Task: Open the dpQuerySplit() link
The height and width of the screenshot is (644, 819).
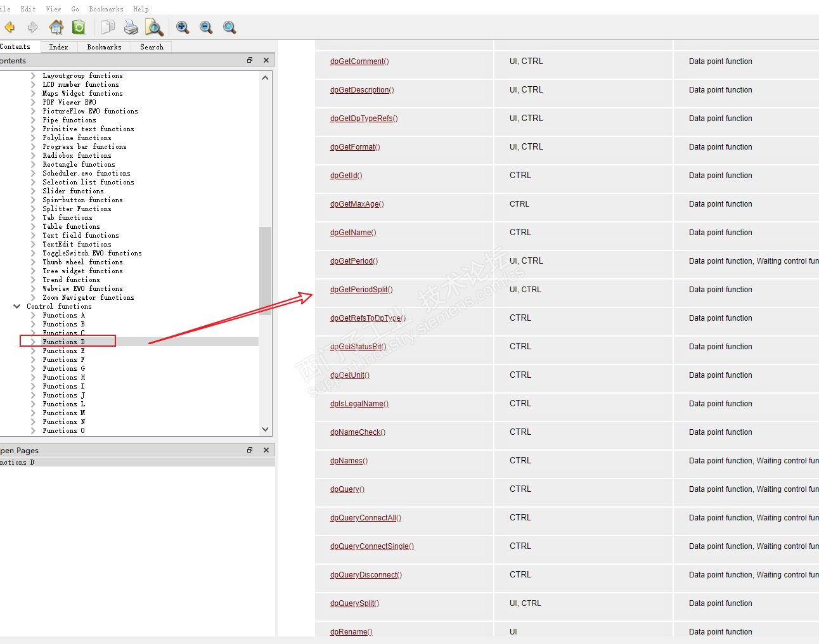Action: pos(354,603)
